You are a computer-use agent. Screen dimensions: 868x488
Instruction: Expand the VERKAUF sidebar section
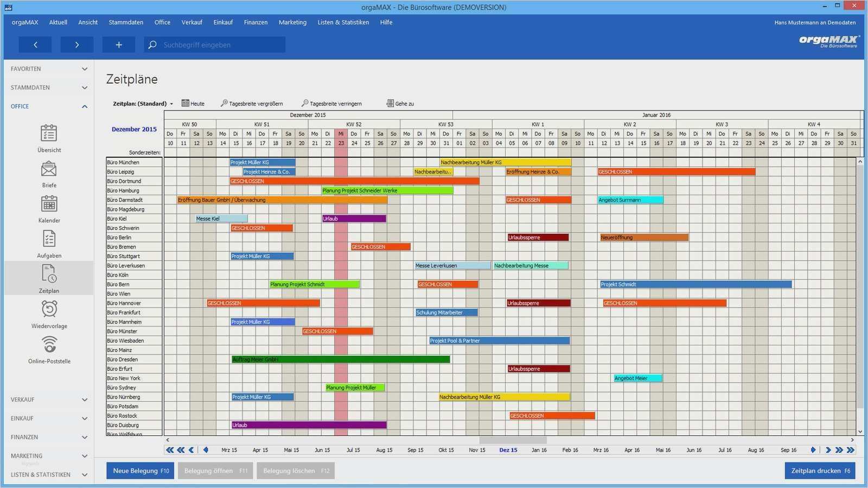pyautogui.click(x=49, y=400)
